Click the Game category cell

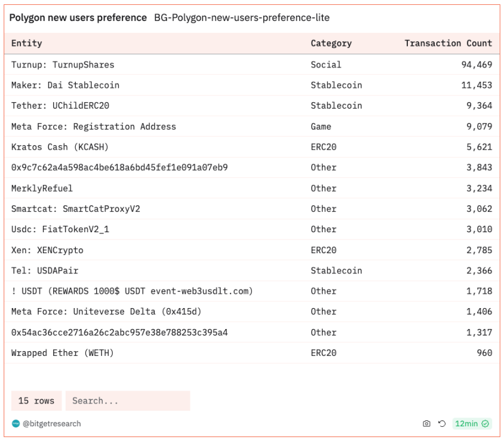tap(321, 127)
